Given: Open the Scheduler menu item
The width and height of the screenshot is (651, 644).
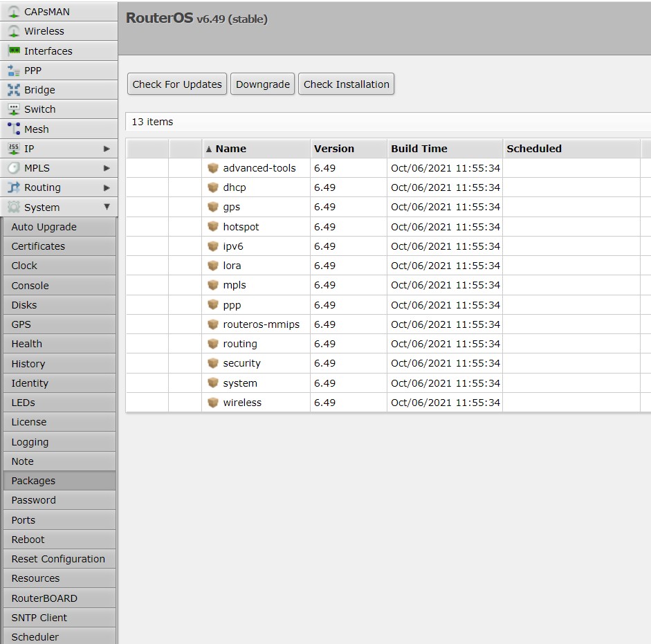Looking at the screenshot, I should (59, 636).
